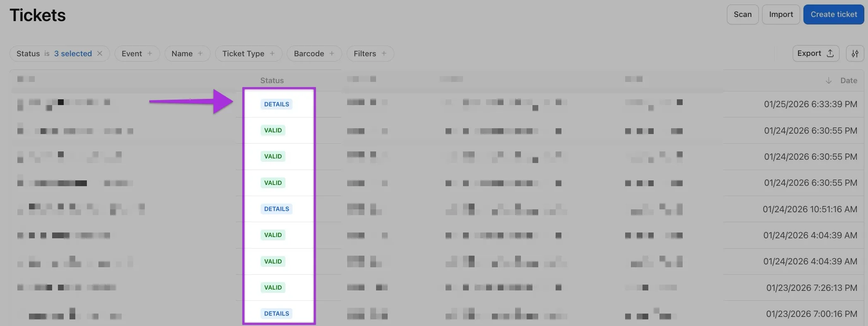
Task: Click DETAILS badge for 01/25/2026 6:33:39 PM row
Action: [x=276, y=104]
